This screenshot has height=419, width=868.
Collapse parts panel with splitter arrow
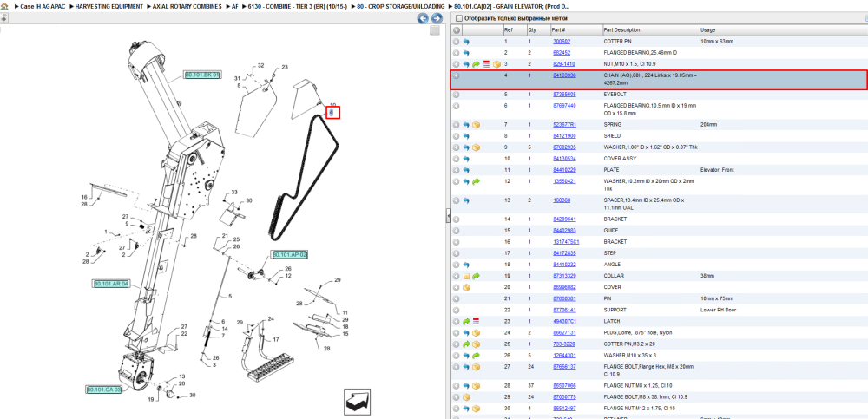[449, 216]
